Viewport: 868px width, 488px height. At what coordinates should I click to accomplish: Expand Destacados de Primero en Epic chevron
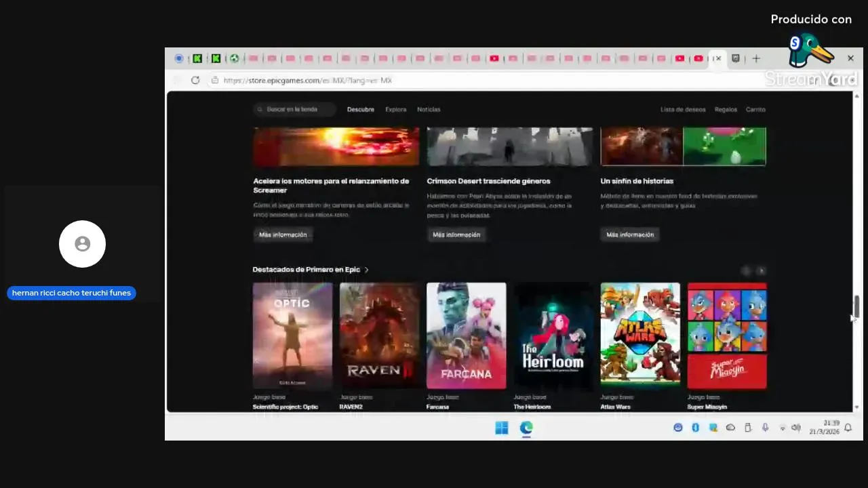367,270
